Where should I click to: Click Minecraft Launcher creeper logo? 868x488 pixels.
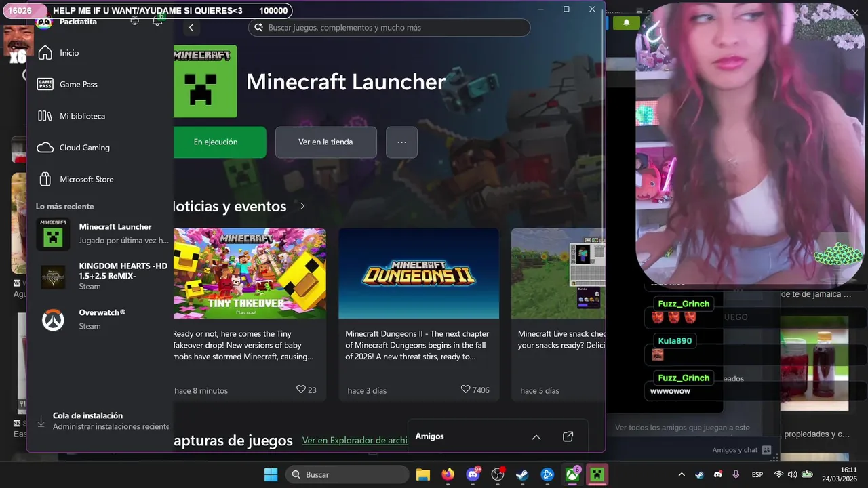click(x=205, y=81)
